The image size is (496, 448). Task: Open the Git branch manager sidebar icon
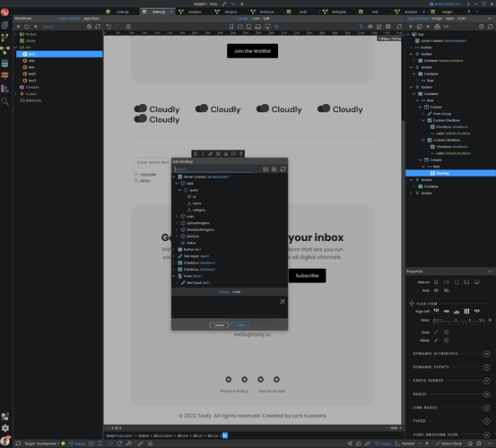coord(4,38)
